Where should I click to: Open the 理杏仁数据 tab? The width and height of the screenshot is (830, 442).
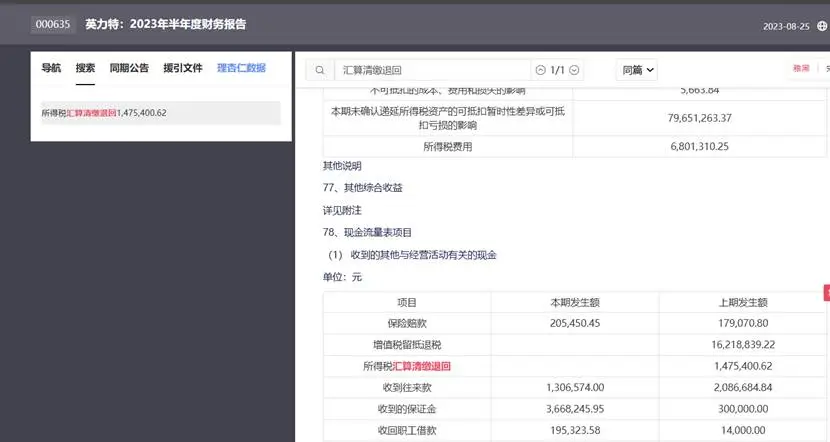pos(241,68)
